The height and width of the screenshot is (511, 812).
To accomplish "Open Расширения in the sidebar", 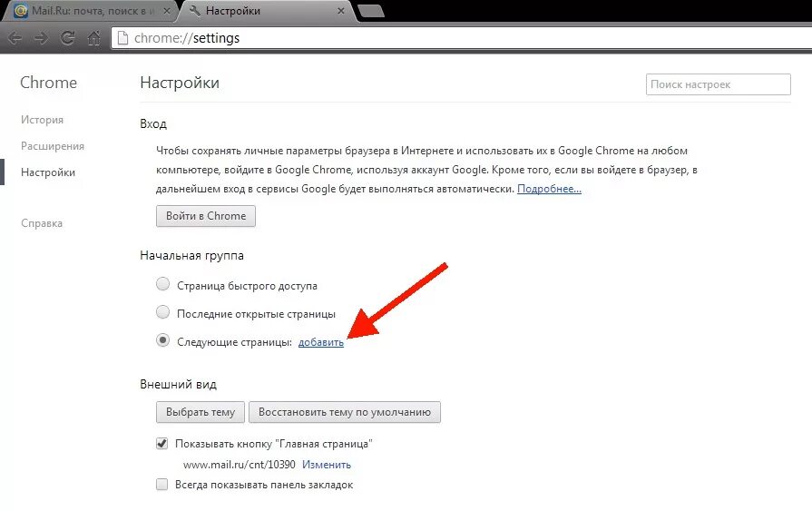I will [53, 146].
